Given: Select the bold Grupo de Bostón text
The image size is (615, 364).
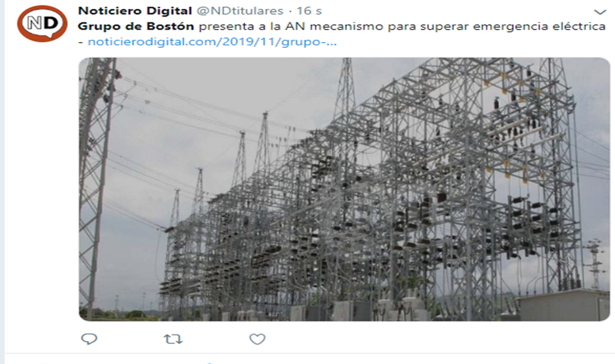Looking at the screenshot, I should point(136,26).
